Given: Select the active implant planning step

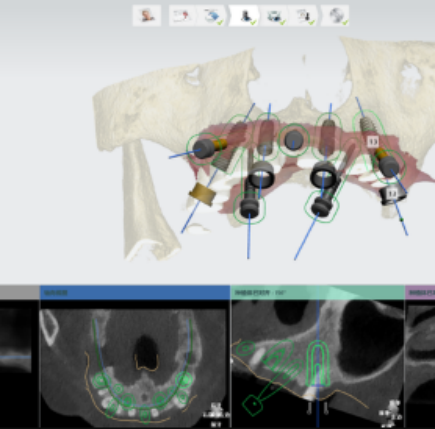Looking at the screenshot, I should 245,15.
